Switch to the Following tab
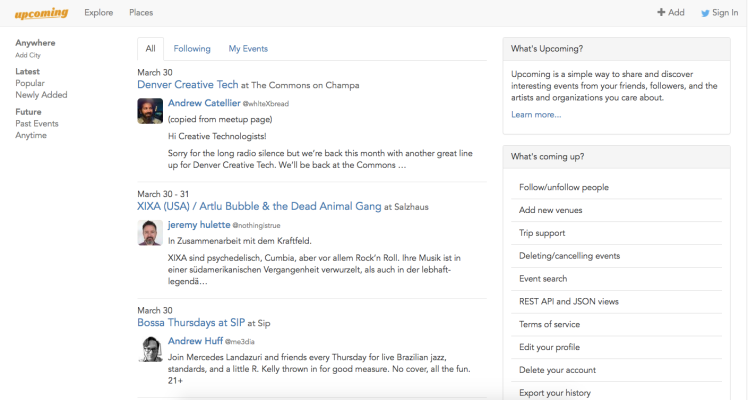748x400 pixels. (192, 49)
